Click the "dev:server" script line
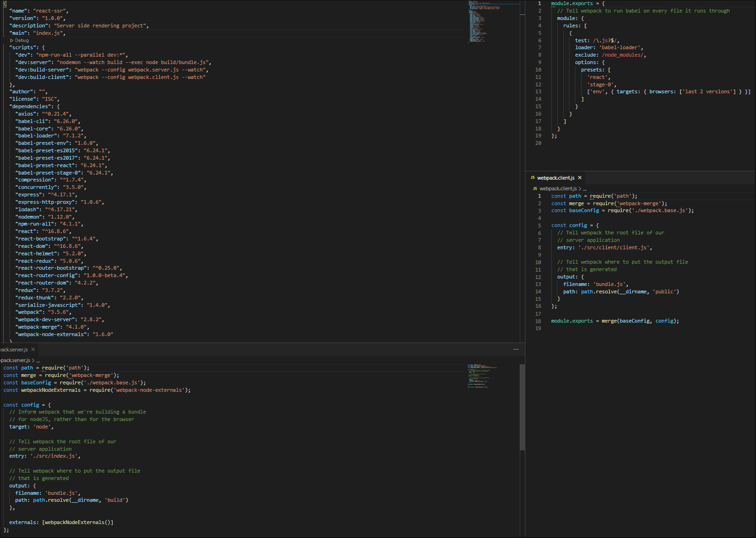Screen dimensions: 756x538 click(113, 62)
